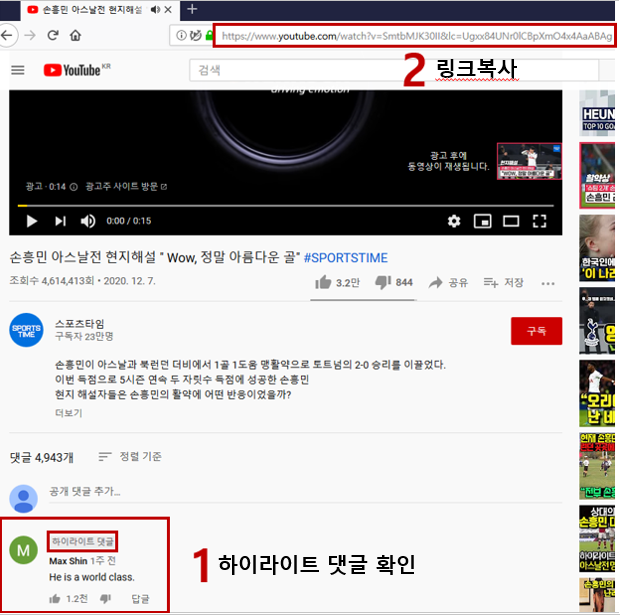The image size is (620, 615).
Task: Click the ad info circle icon
Action: (x=74, y=187)
